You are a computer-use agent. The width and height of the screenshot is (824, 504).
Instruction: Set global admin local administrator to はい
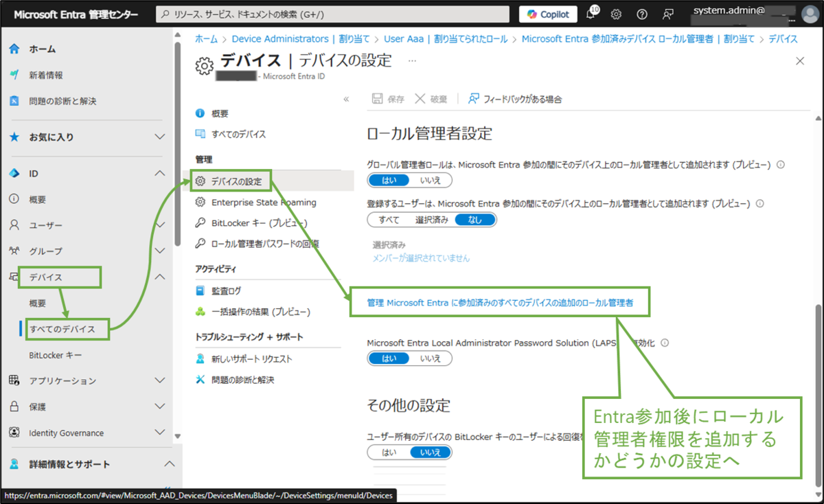[x=389, y=181]
